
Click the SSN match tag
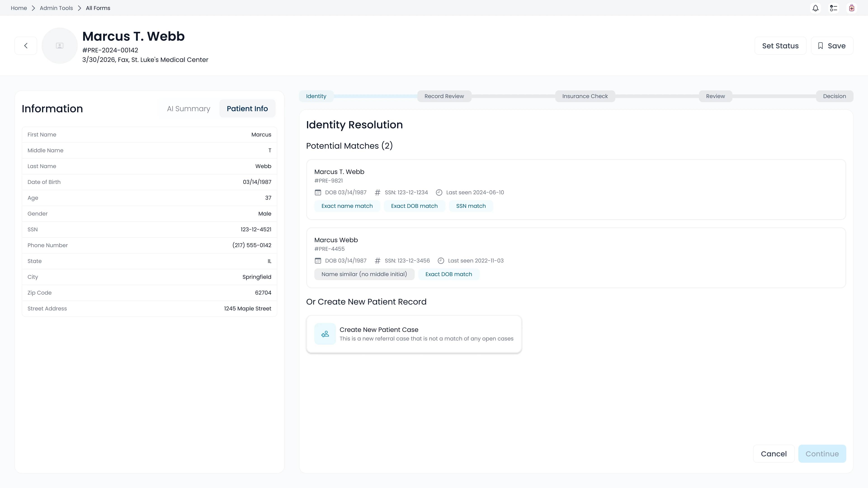[471, 206]
